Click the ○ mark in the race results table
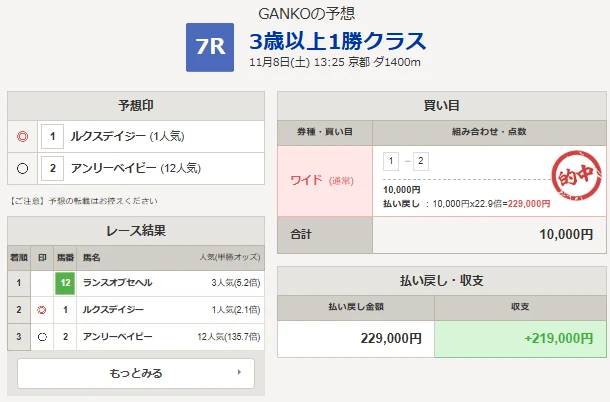 click(x=42, y=338)
